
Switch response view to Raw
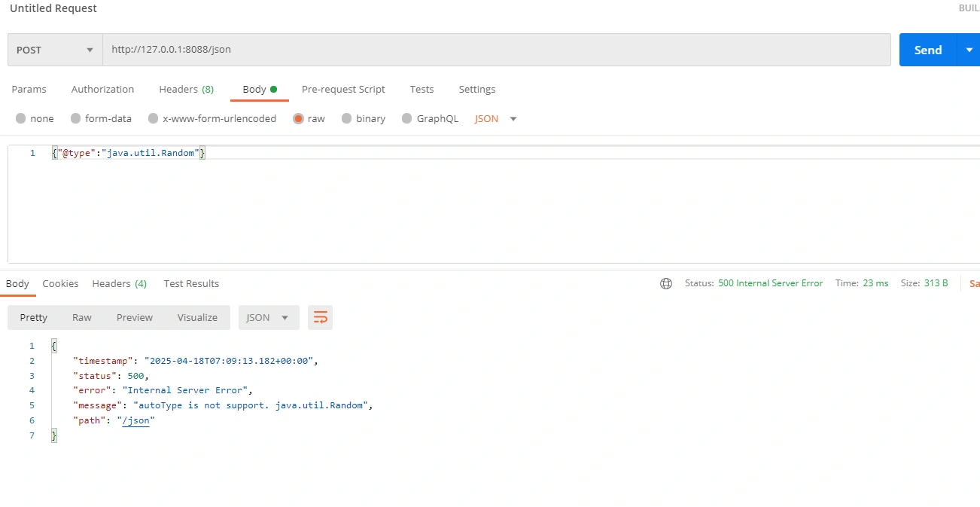coord(82,317)
